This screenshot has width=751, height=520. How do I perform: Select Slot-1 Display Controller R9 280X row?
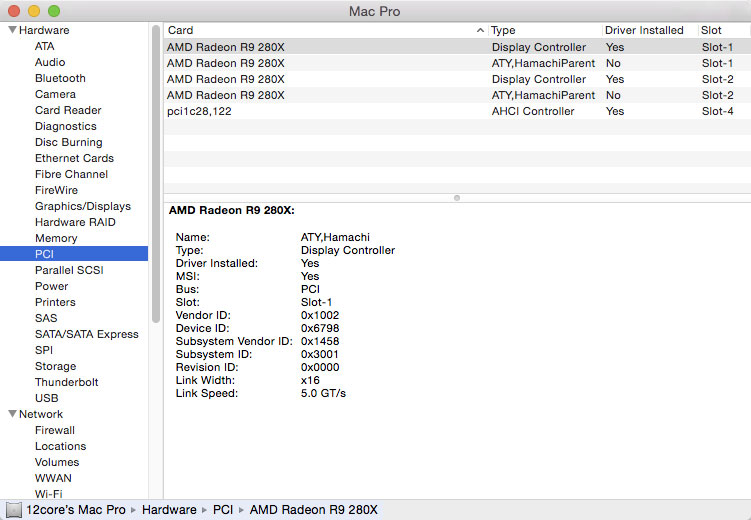[x=457, y=47]
